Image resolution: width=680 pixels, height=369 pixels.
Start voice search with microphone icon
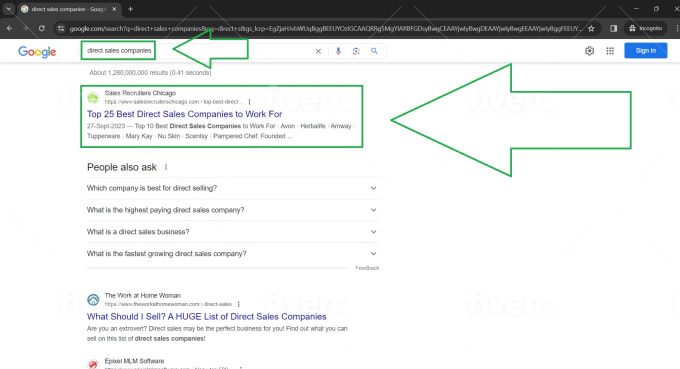pyautogui.click(x=338, y=51)
